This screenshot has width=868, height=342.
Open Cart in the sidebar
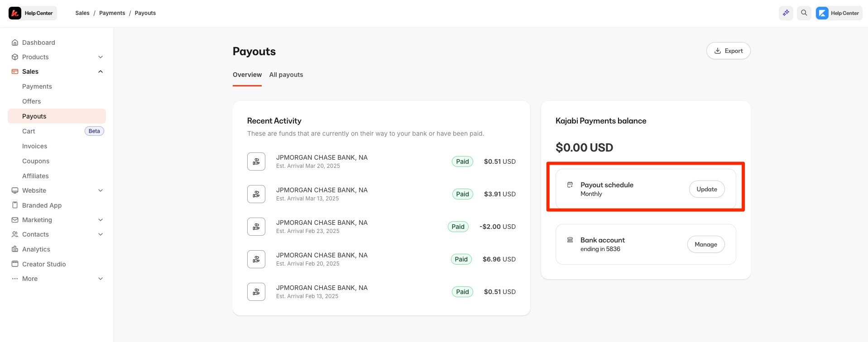click(29, 131)
